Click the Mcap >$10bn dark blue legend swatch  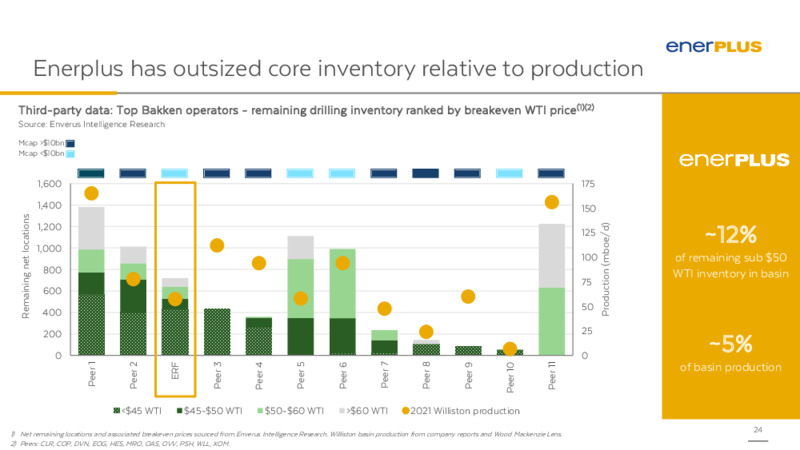pyautogui.click(x=70, y=143)
